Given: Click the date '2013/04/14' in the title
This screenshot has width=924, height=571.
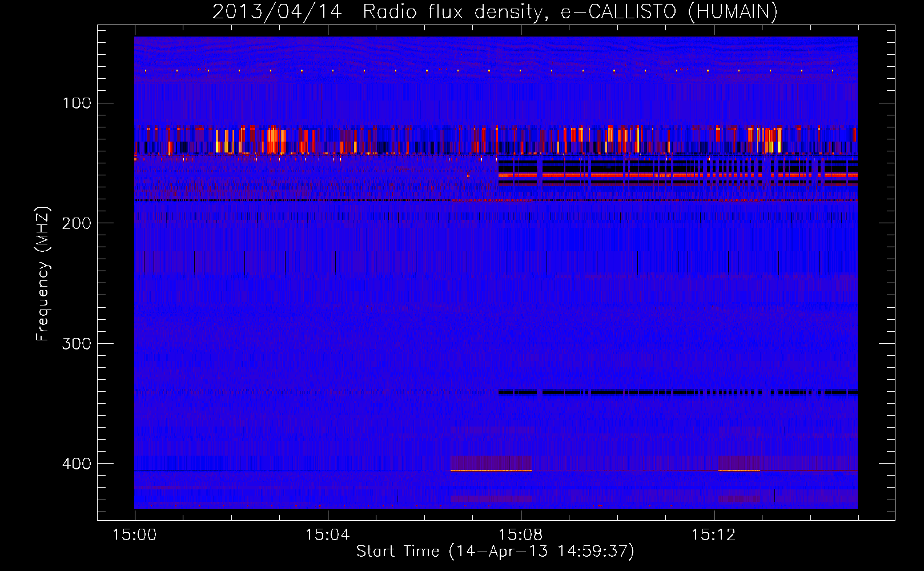Looking at the screenshot, I should pos(277,11).
